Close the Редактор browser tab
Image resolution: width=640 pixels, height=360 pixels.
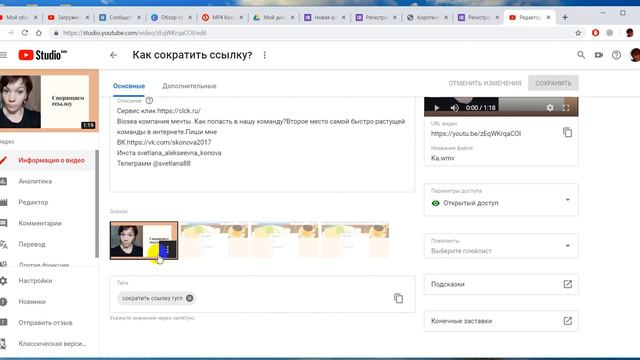coord(549,18)
